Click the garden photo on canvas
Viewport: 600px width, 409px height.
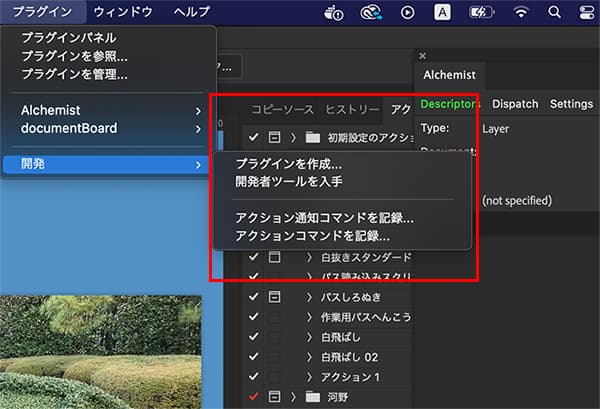pos(100,350)
